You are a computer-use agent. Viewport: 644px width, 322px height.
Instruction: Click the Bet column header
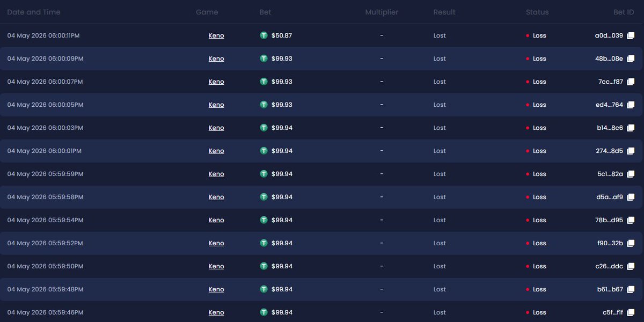[x=265, y=12]
